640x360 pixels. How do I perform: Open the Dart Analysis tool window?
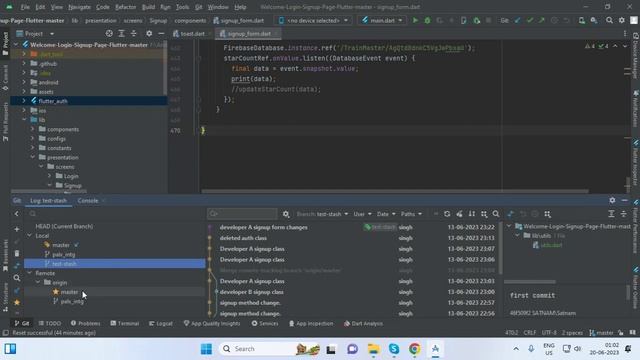[363, 323]
